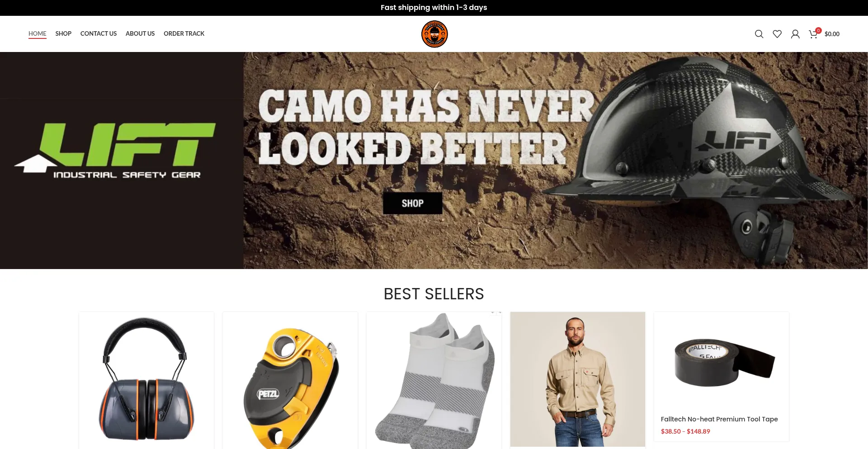View the tan work shirt product

578,379
